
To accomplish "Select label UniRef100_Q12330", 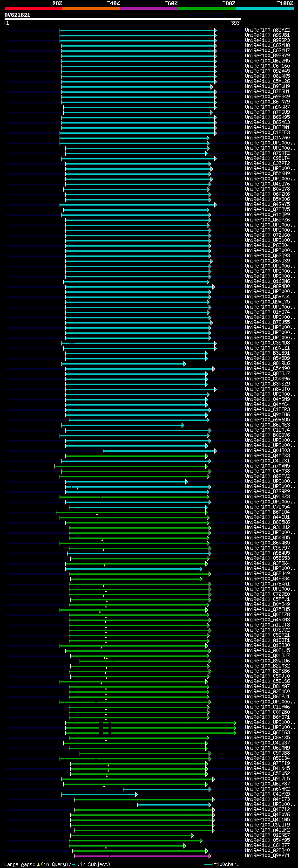I will coord(267,645).
